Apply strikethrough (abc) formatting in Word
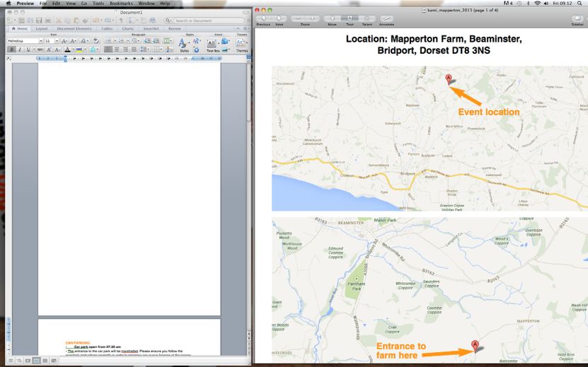Viewport: 588px width, 367px height. point(40,49)
